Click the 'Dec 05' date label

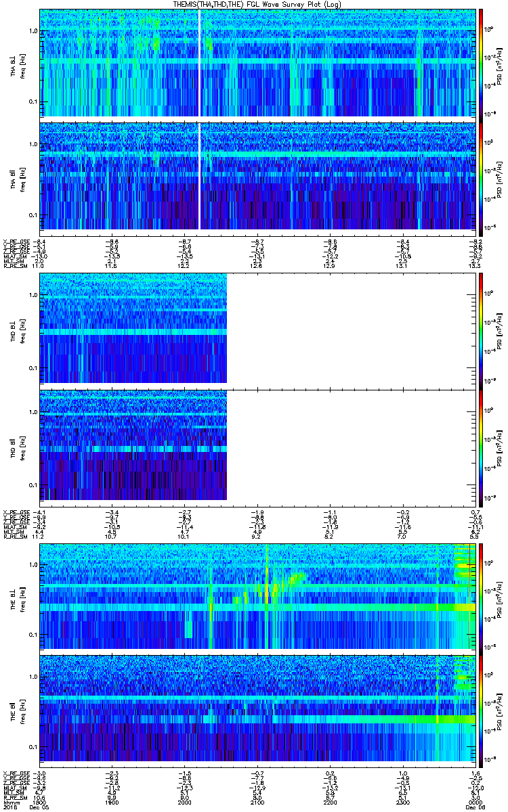tap(41, 807)
